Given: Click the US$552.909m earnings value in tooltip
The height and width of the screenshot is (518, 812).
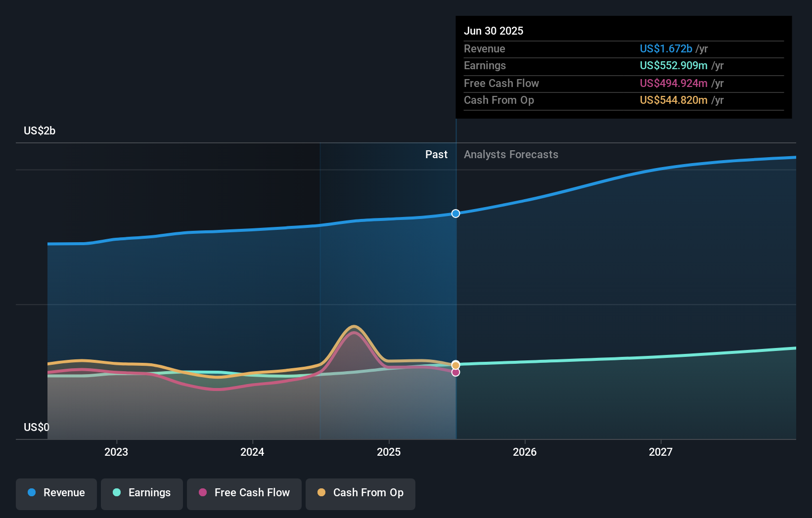Looking at the screenshot, I should pos(673,66).
